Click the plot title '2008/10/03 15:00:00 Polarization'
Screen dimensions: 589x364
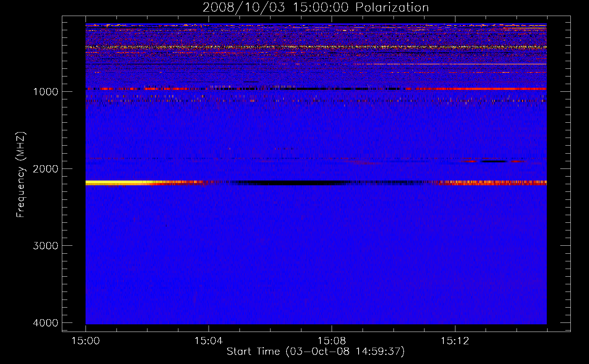point(316,7)
